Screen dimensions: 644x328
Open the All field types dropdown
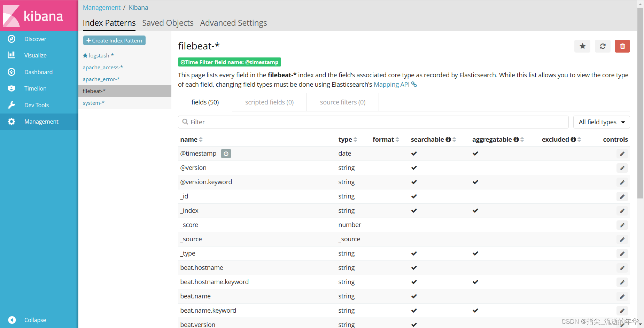[602, 122]
